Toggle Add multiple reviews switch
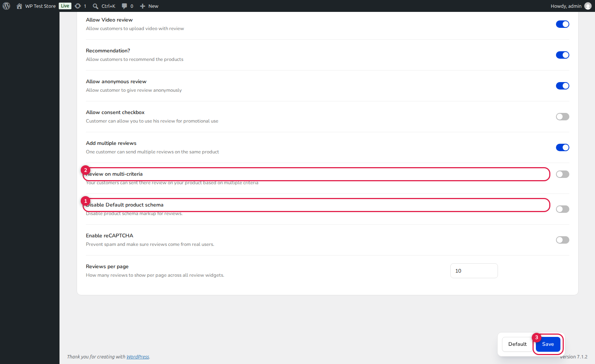The width and height of the screenshot is (595, 364). (x=563, y=147)
